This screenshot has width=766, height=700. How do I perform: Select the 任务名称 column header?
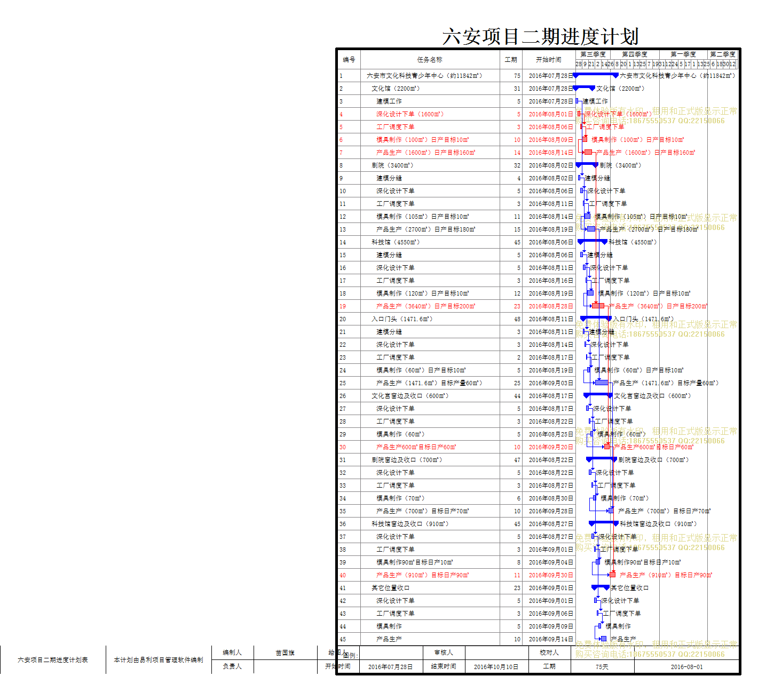pos(430,60)
